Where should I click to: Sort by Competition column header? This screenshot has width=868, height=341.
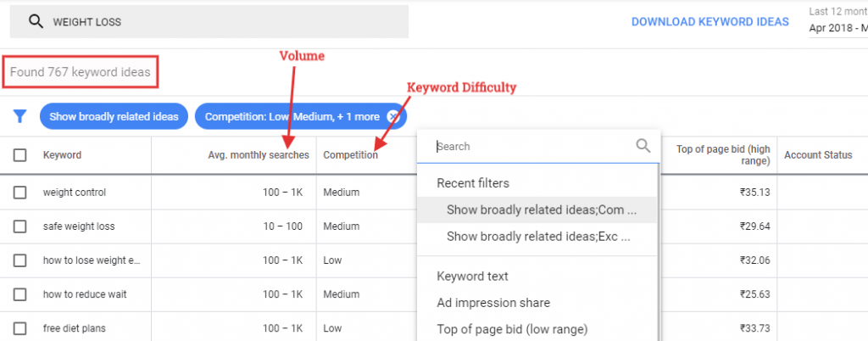click(x=350, y=155)
